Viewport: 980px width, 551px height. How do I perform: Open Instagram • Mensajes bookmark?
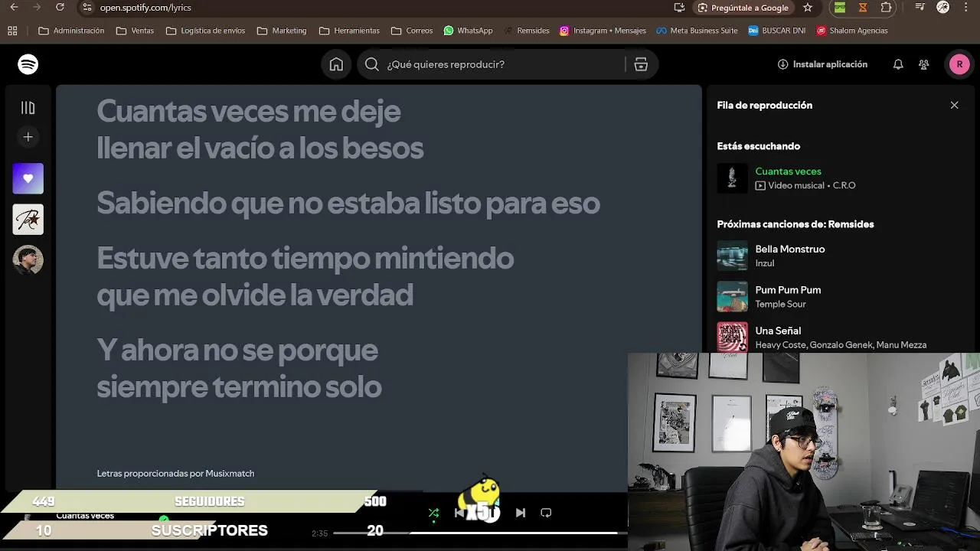[x=603, y=31]
